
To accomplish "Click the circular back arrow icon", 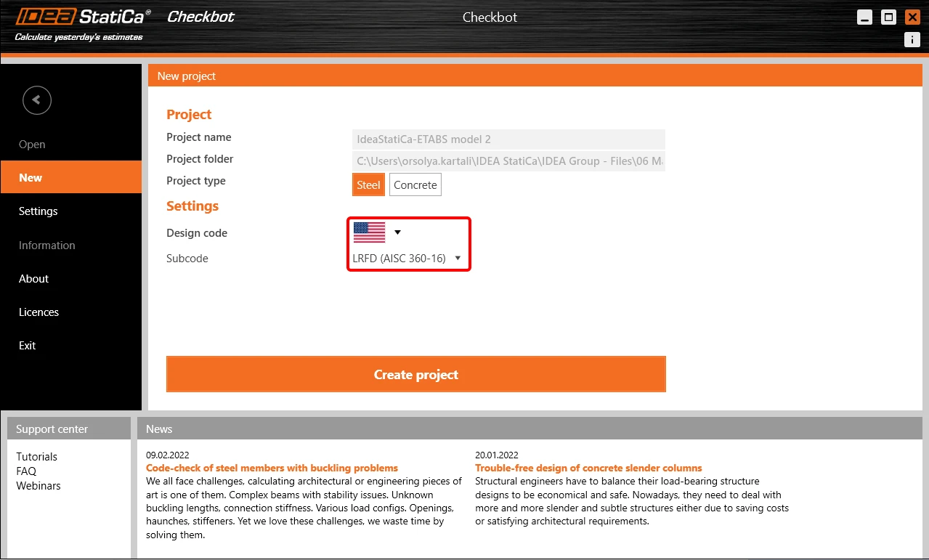I will (37, 100).
